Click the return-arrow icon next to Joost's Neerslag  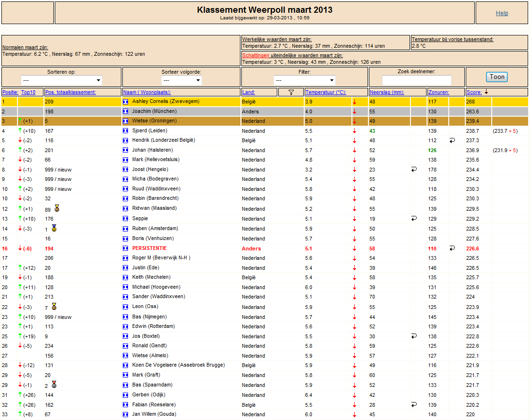pyautogui.click(x=414, y=170)
